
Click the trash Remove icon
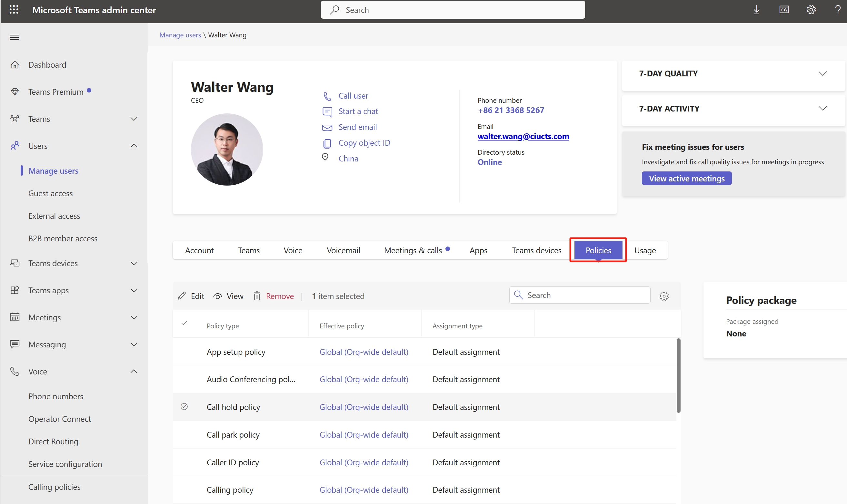257,296
